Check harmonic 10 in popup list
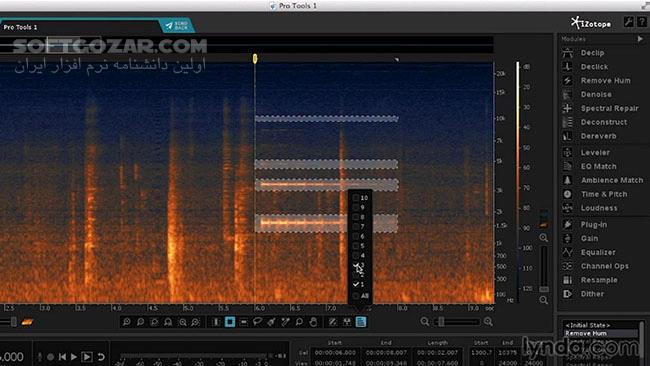The width and height of the screenshot is (650, 366). 356,198
